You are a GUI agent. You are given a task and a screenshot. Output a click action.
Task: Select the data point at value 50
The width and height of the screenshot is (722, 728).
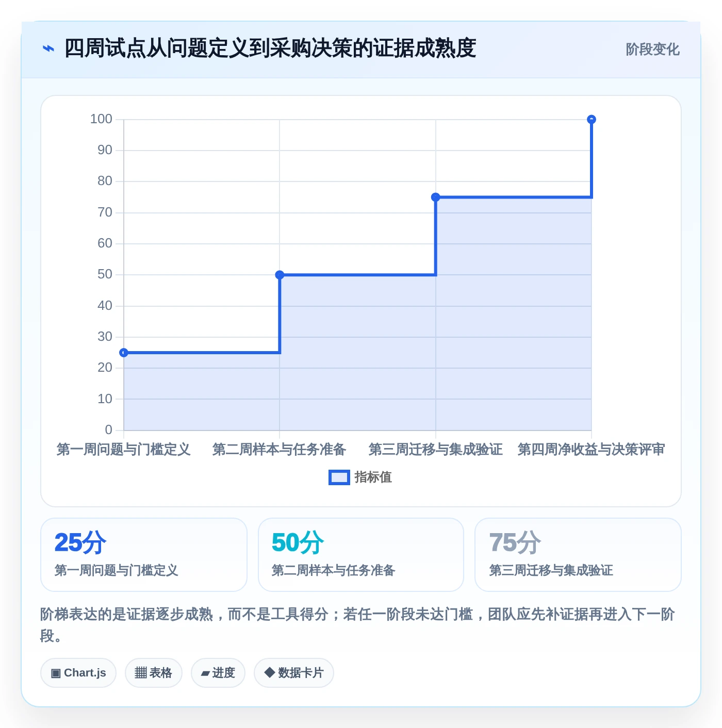(x=280, y=275)
